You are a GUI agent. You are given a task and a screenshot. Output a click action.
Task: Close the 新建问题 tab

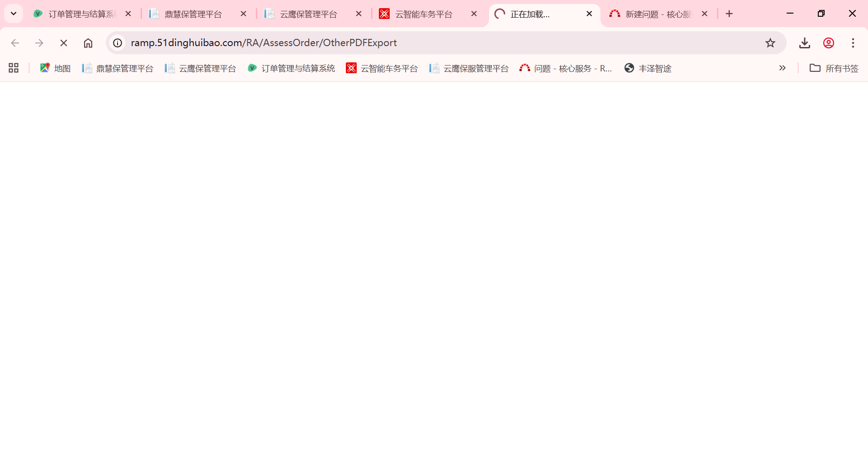click(x=705, y=14)
